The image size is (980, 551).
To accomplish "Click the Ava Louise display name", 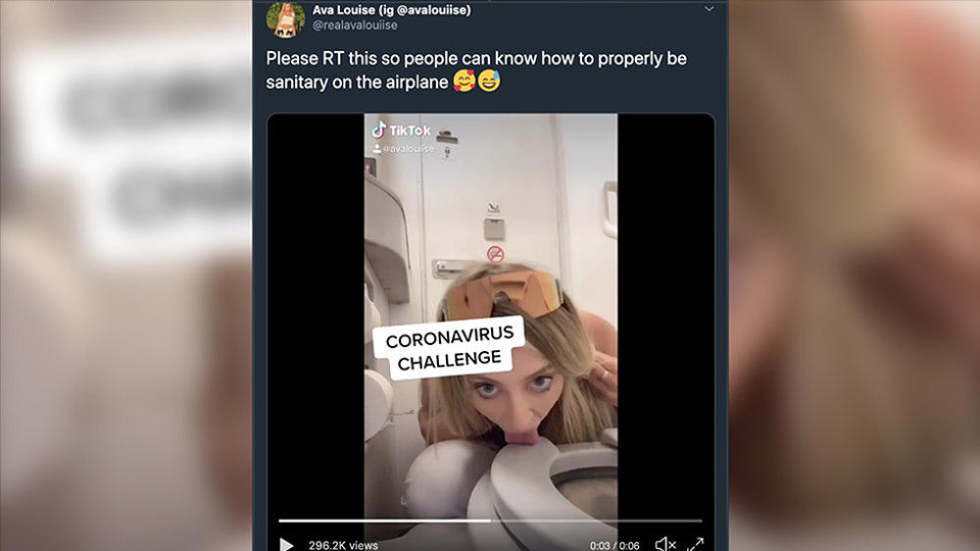I will click(x=391, y=10).
